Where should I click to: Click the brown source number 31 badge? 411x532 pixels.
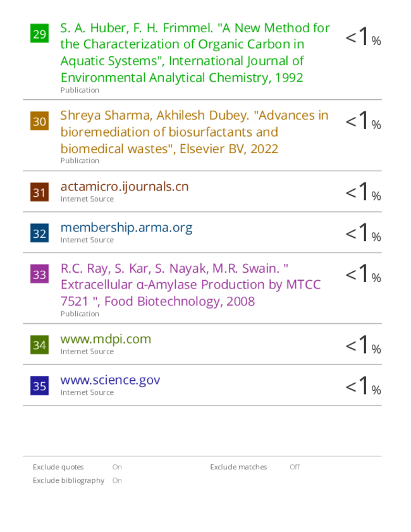click(39, 192)
